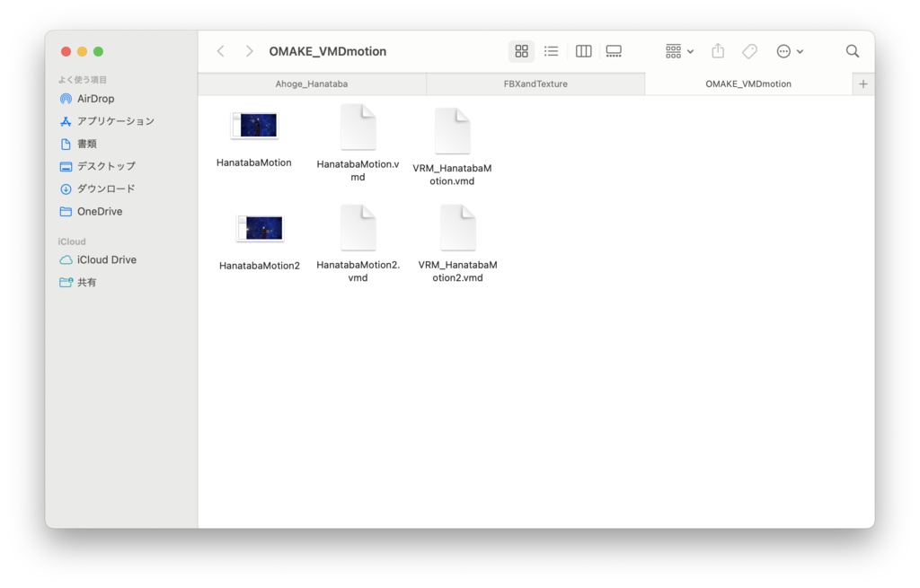Image resolution: width=920 pixels, height=588 pixels.
Task: Open 共有 in the sidebar
Action: [x=86, y=283]
